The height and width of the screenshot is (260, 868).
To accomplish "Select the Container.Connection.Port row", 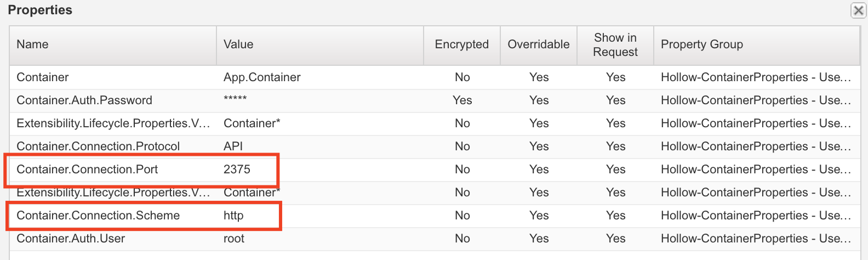I will pos(87,169).
